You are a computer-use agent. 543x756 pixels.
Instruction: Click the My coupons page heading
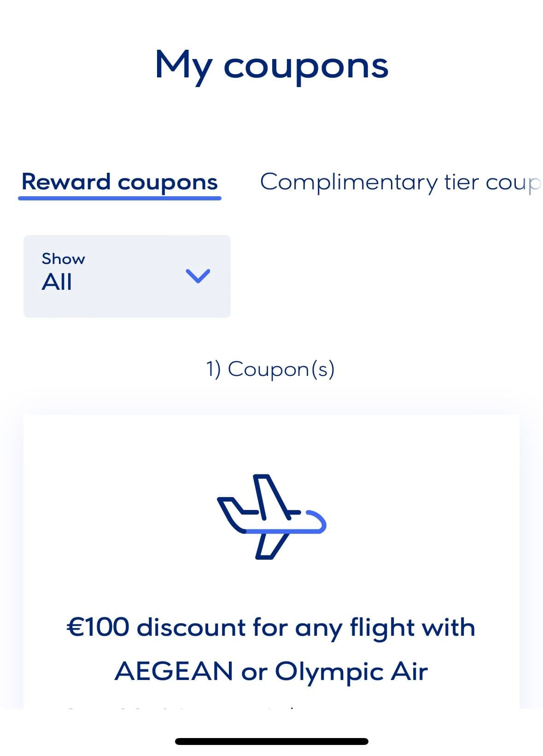[x=272, y=65]
